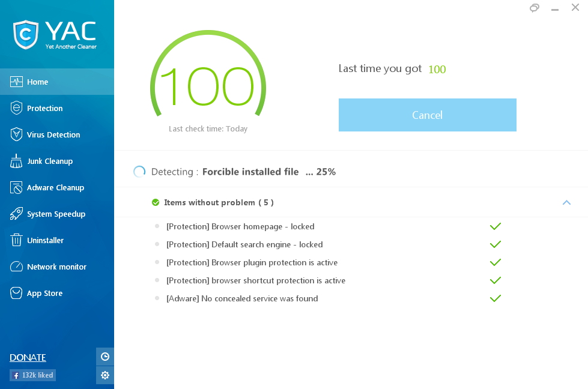Open the history clock icon above settings
This screenshot has height=389, width=588.
[105, 357]
